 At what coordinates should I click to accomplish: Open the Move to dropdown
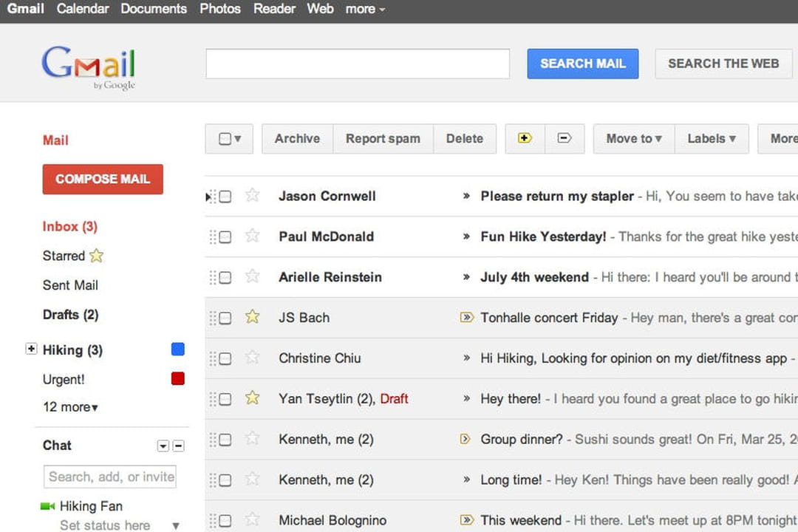[x=633, y=138]
